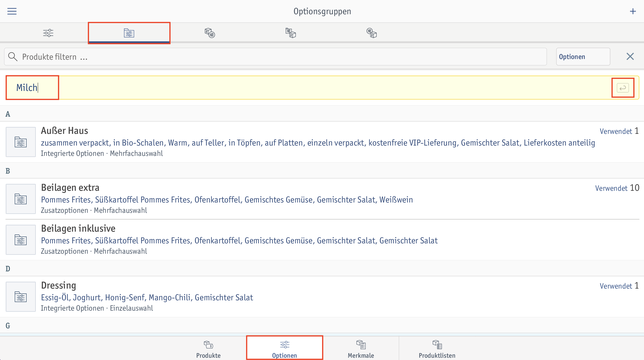Go to the Merkmale bottom tab
Viewport: 644px width, 360px height.
pyautogui.click(x=361, y=349)
